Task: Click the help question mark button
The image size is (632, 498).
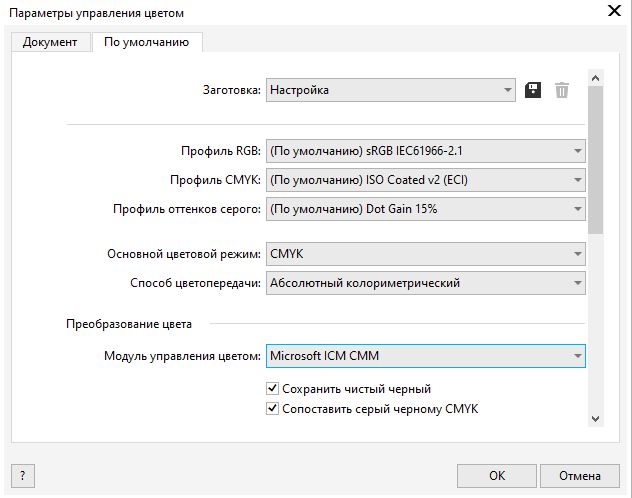Action: 22,475
